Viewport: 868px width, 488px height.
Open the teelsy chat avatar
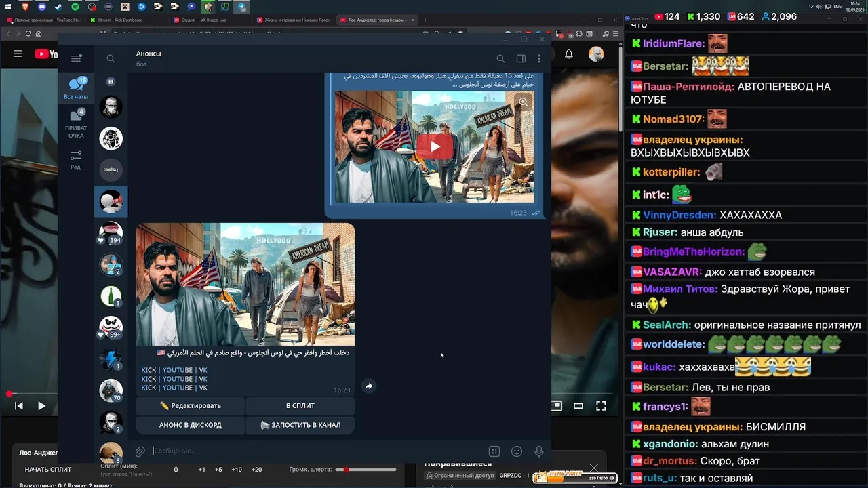(111, 169)
